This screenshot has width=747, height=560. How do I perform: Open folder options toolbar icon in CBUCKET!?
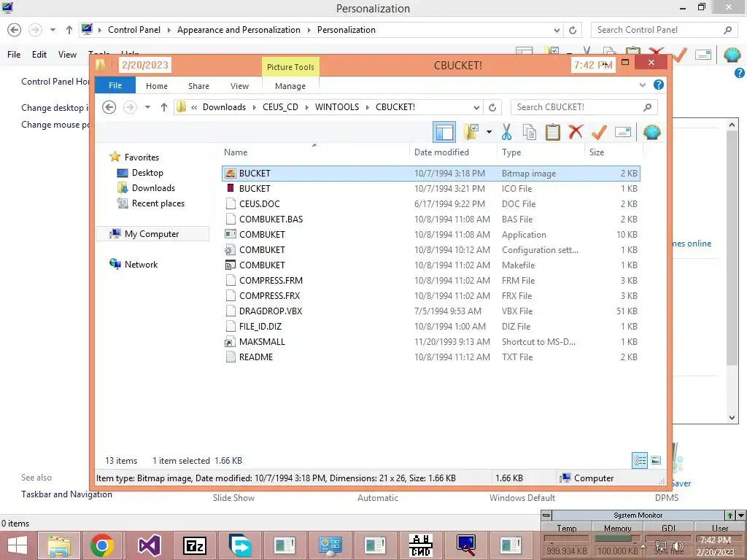(471, 132)
